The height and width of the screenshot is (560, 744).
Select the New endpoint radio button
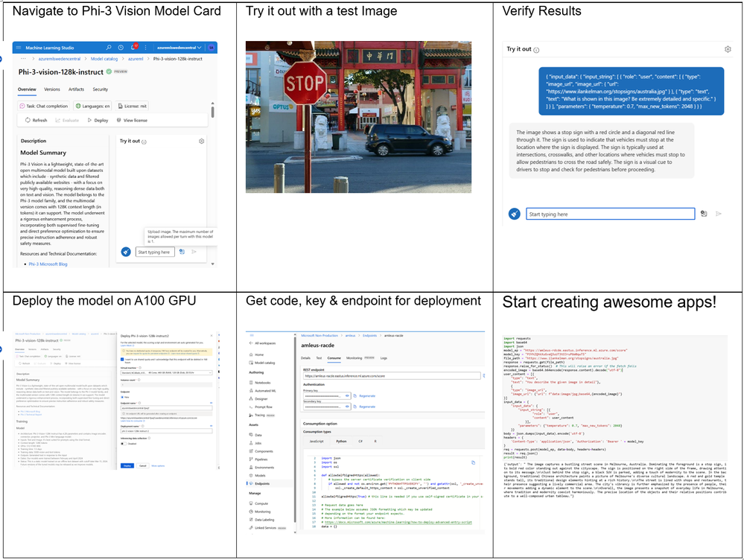(122, 397)
